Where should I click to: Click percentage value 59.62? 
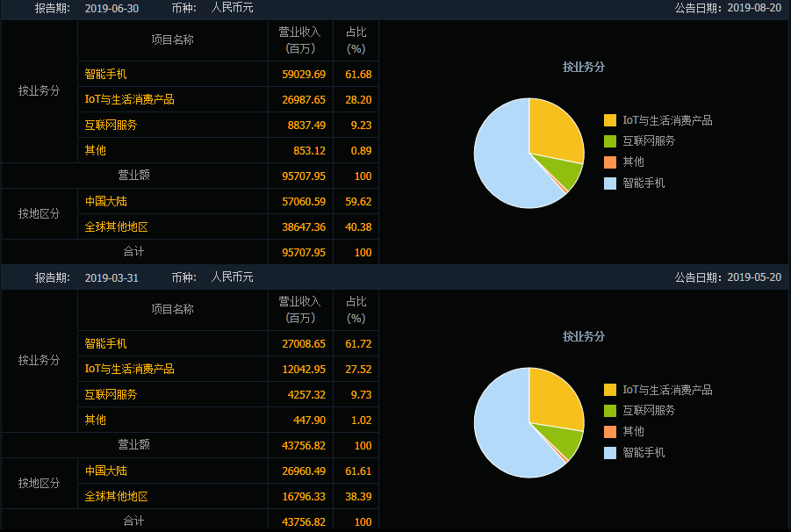pos(358,202)
